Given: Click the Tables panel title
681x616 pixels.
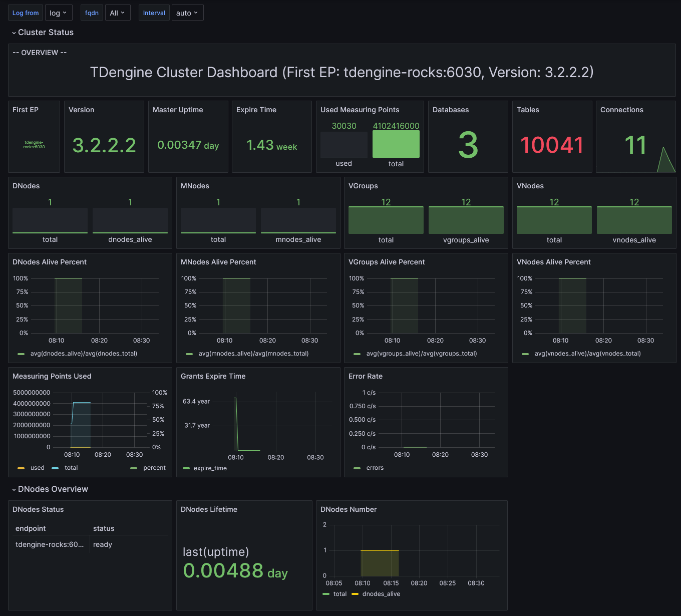Looking at the screenshot, I should click(x=528, y=110).
